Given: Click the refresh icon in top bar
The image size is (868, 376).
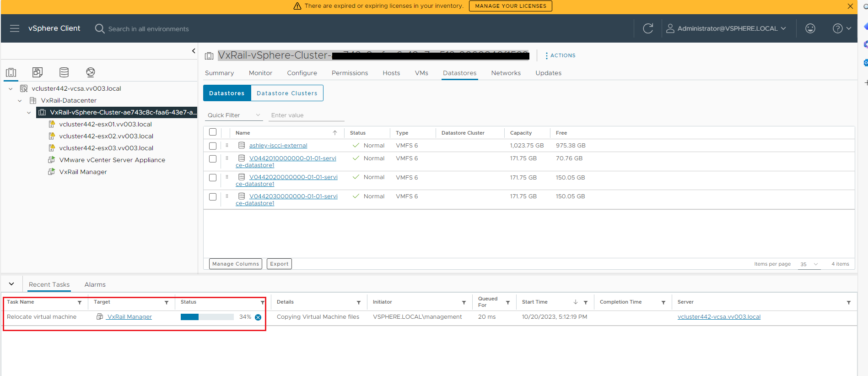Looking at the screenshot, I should (648, 28).
